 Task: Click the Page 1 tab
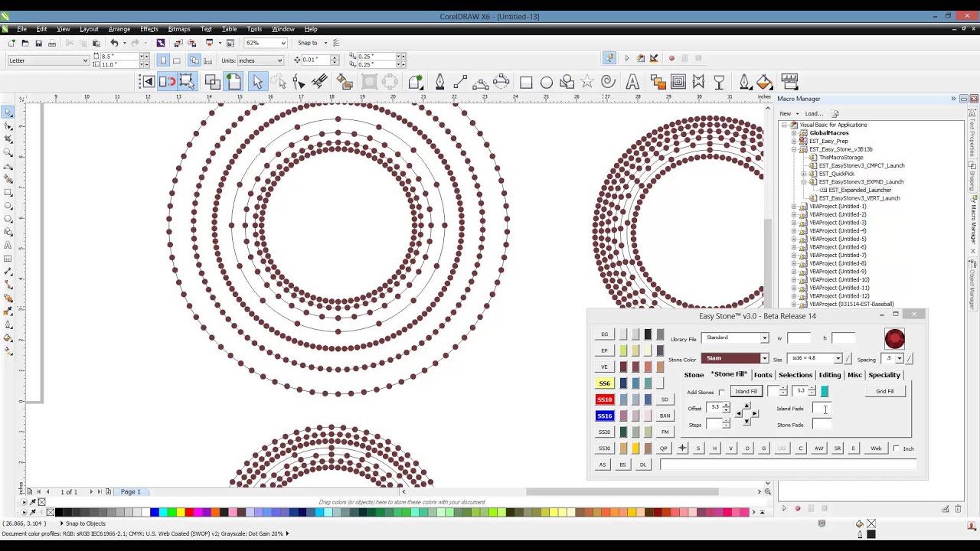pos(130,491)
